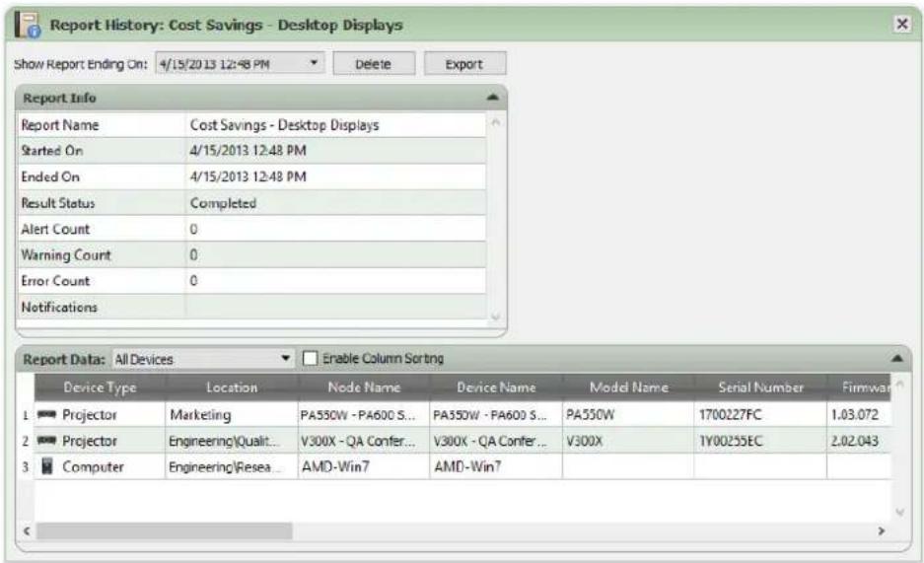
Task: Click the Report Name value in Report Info
Action: tap(284, 125)
